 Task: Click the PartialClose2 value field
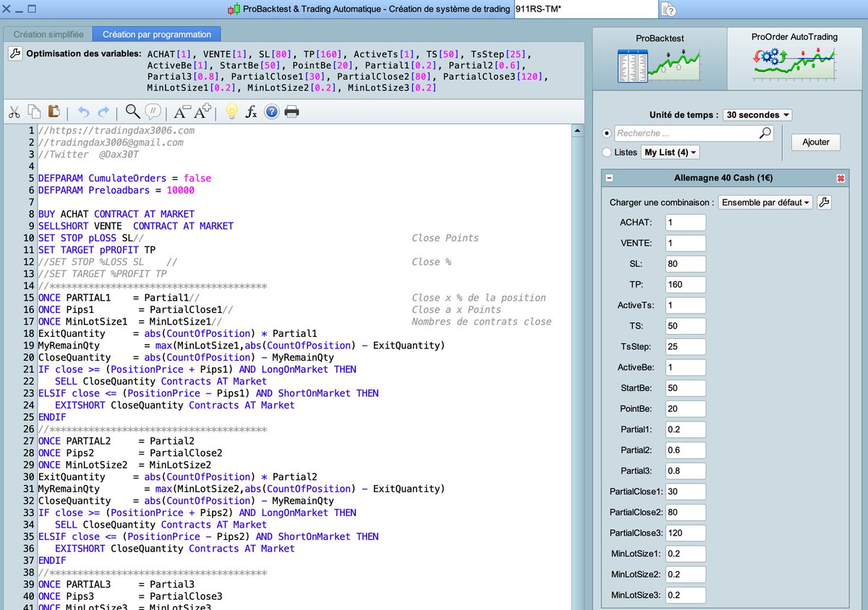[685, 512]
